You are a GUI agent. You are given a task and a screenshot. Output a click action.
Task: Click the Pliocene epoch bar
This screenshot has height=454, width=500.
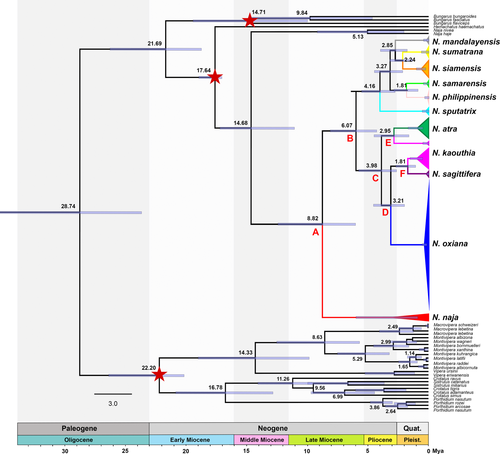pyautogui.click(x=380, y=440)
